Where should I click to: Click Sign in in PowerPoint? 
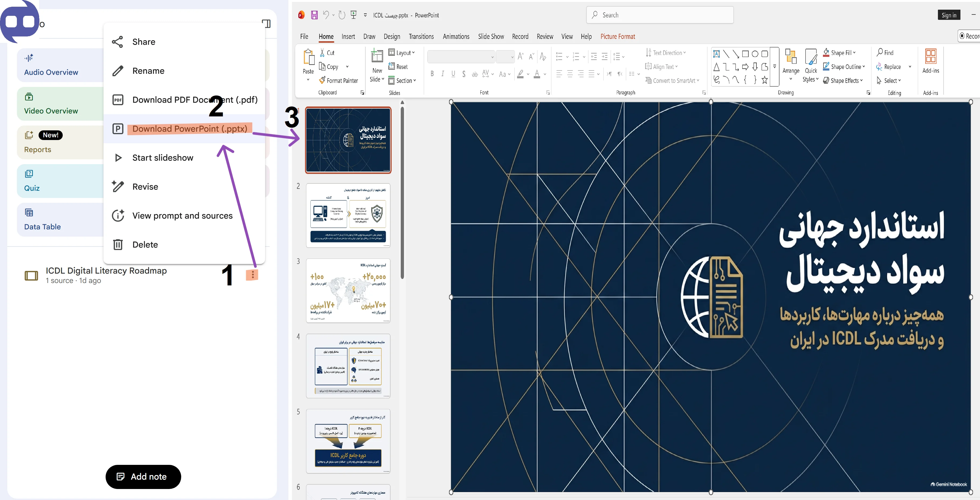(x=949, y=15)
